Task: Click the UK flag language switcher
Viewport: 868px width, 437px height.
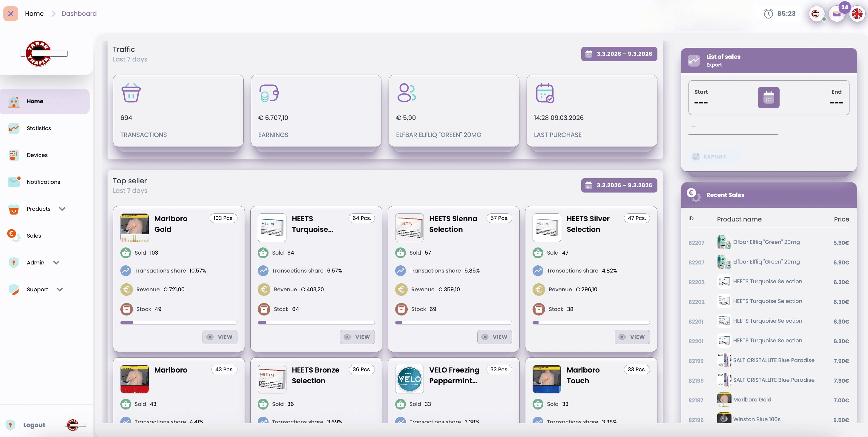Action: (x=858, y=13)
